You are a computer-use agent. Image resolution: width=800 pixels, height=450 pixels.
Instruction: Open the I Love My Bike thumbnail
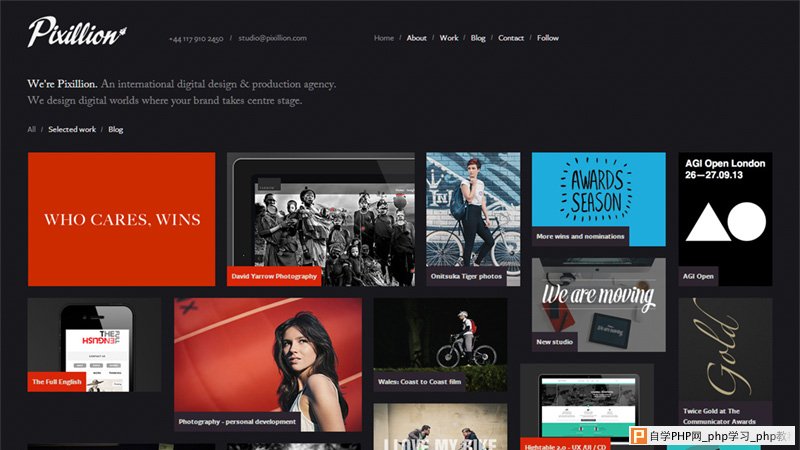point(440,427)
